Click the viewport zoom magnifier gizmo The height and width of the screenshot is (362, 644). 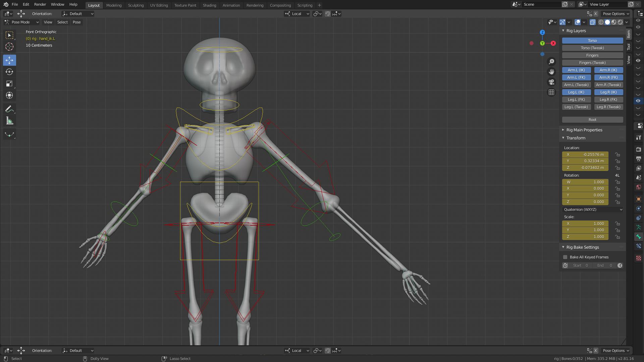[551, 62]
